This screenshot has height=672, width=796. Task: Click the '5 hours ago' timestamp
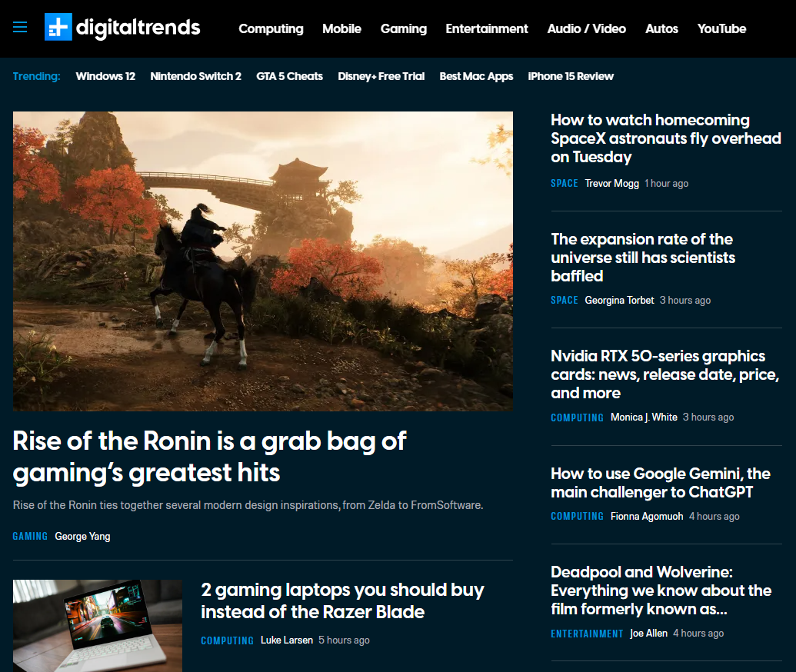(344, 640)
